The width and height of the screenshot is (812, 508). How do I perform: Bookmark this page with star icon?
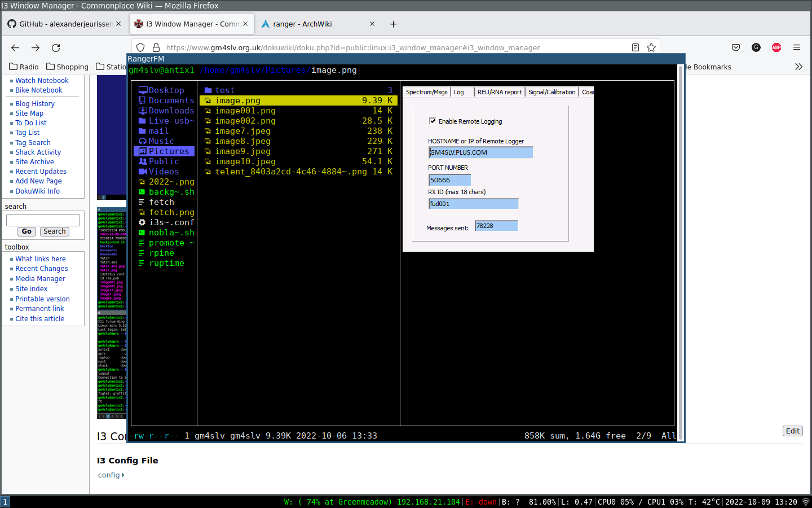coord(651,47)
